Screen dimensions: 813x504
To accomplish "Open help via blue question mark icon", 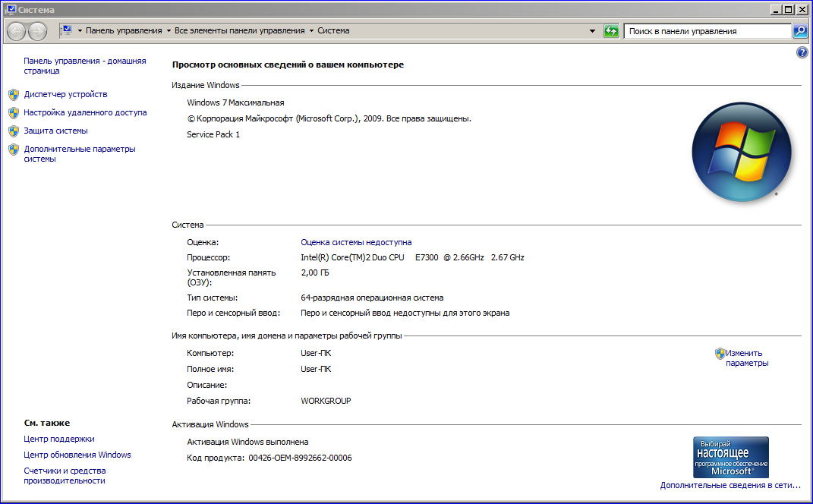I will [x=802, y=52].
